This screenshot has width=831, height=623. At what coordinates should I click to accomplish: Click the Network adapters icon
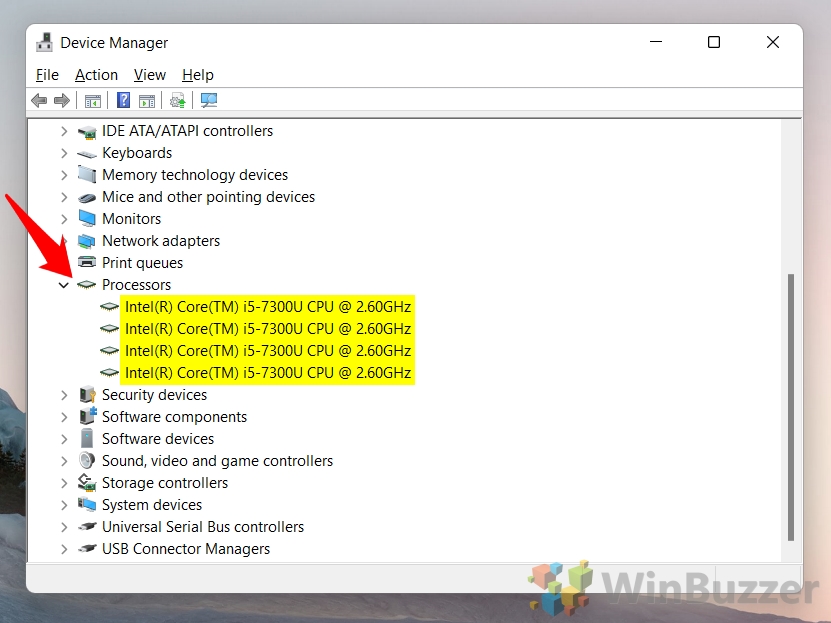(x=87, y=241)
